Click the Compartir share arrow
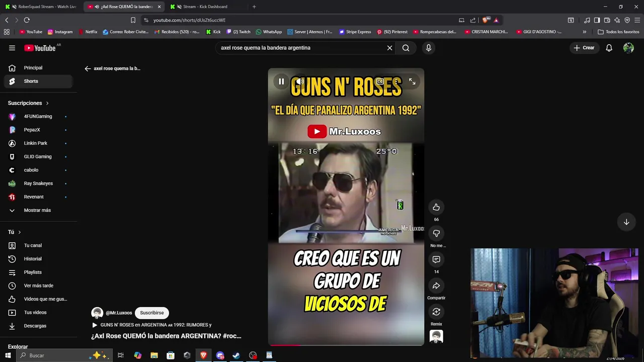The width and height of the screenshot is (644, 362). tap(436, 286)
